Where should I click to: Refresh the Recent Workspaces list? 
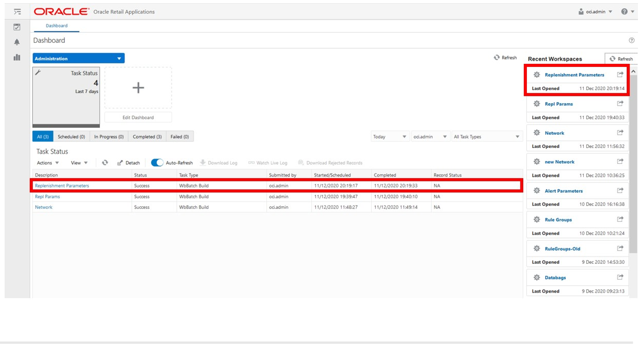click(x=621, y=59)
